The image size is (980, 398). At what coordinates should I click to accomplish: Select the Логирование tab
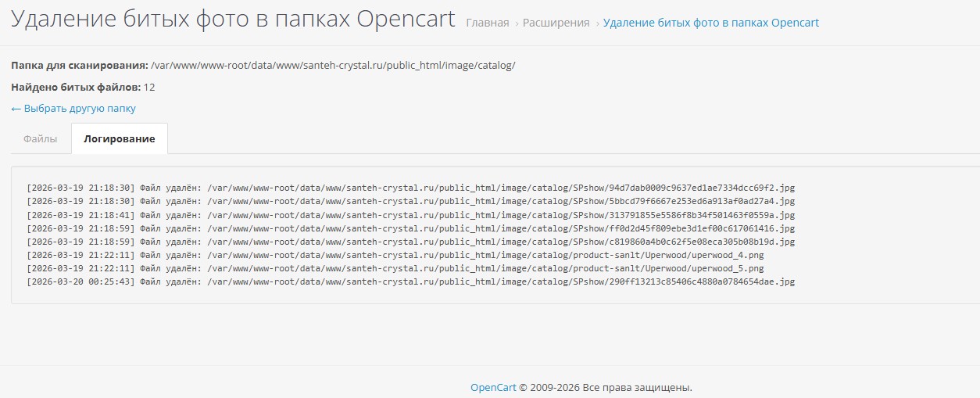(120, 138)
